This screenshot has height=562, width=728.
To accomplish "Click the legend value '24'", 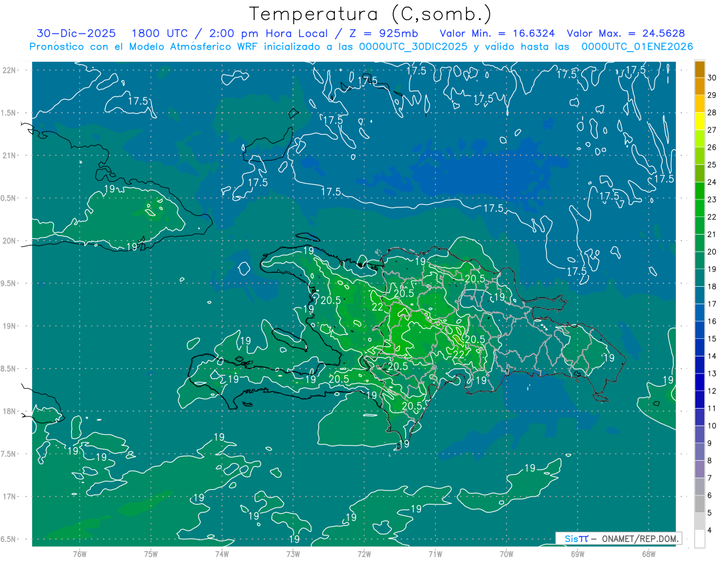I will coord(713,182).
